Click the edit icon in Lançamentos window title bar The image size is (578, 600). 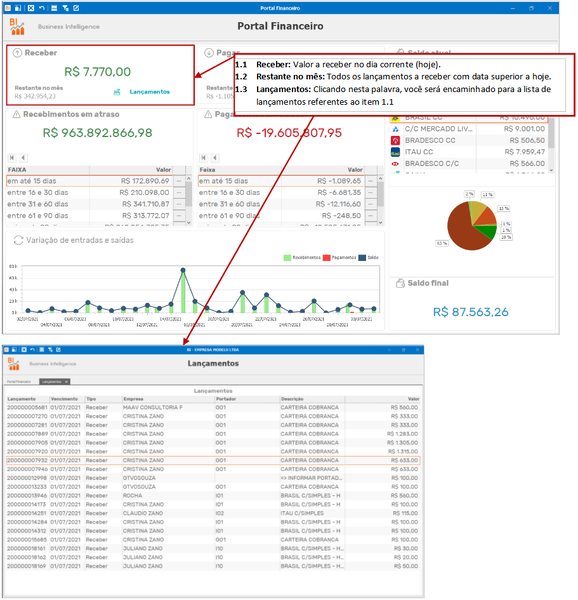tap(59, 350)
